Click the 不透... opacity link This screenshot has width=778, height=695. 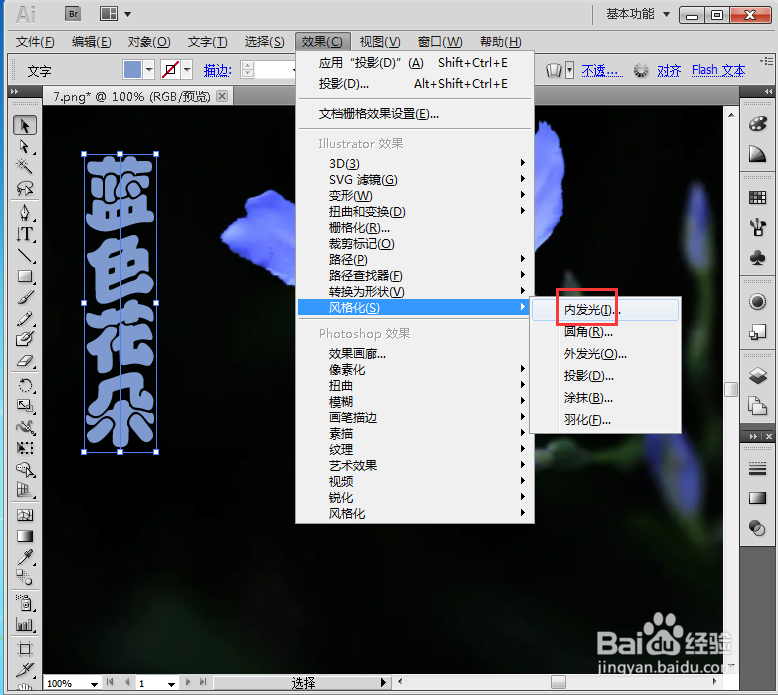tap(602, 70)
